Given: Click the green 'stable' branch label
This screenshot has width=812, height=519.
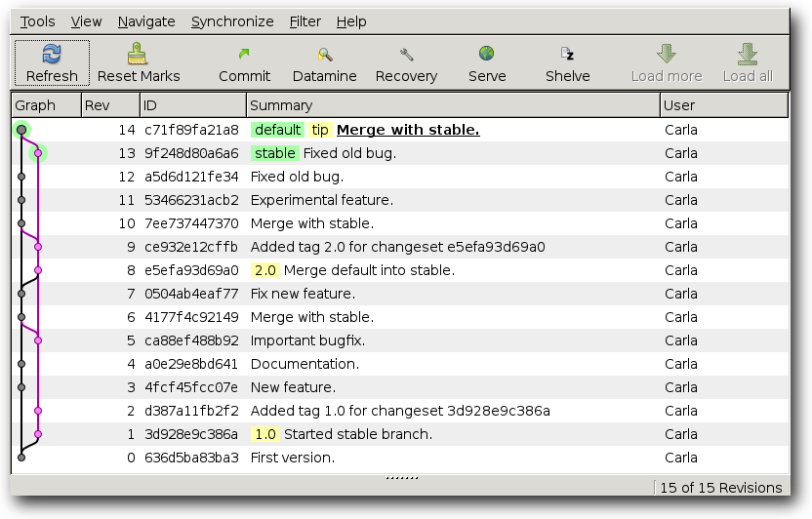Looking at the screenshot, I should (x=275, y=153).
